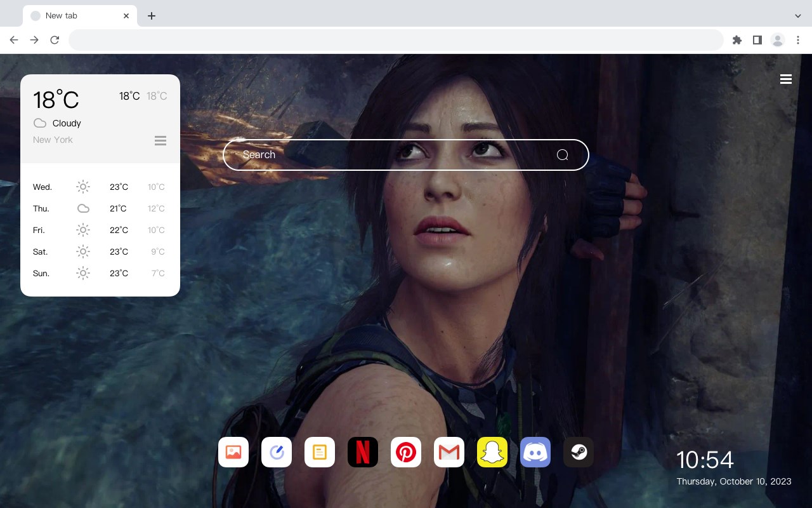Focus the browser address bar
The image size is (812, 508).
click(396, 40)
